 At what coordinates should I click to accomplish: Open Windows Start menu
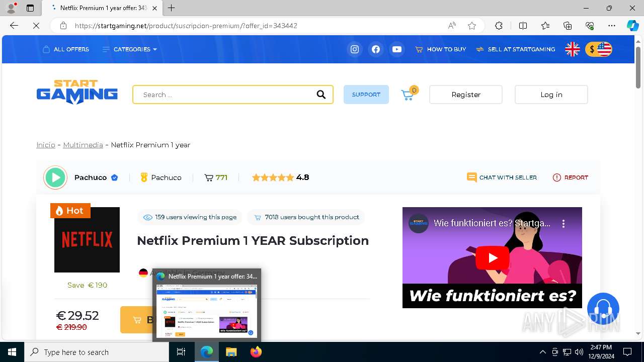12,352
